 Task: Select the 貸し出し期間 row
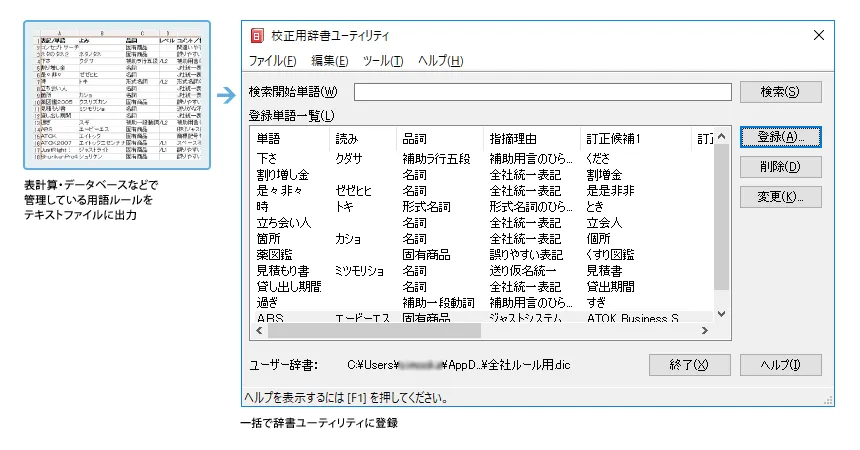pyautogui.click(x=483, y=286)
